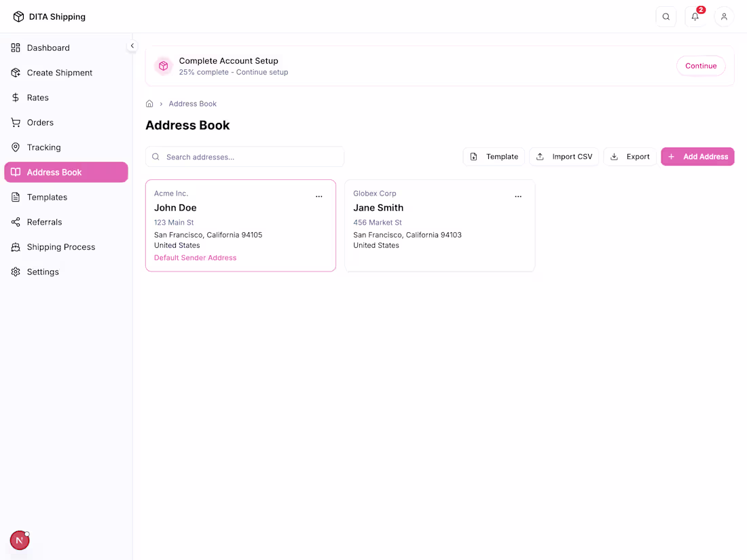Open Dashboard from sidebar
747x560 pixels.
click(x=67, y=48)
